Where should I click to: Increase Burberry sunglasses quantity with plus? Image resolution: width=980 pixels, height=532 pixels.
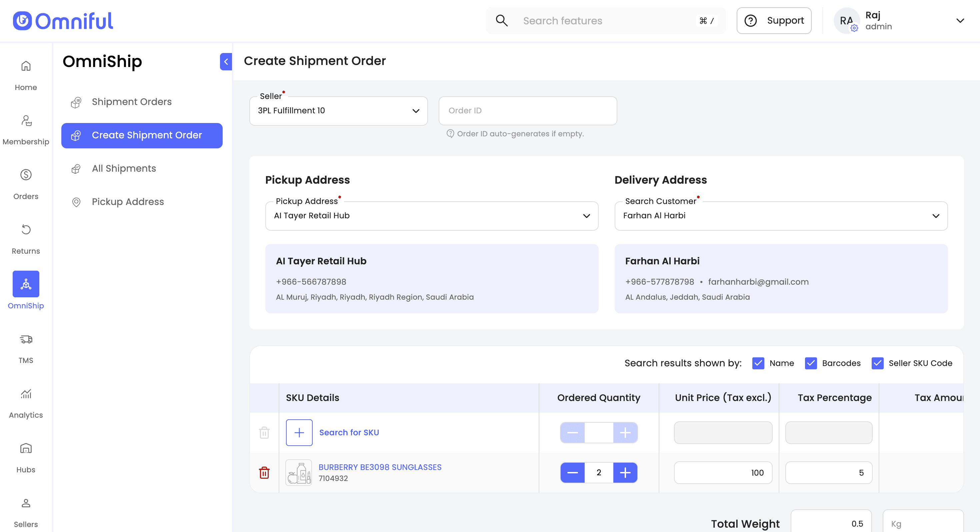coord(625,473)
